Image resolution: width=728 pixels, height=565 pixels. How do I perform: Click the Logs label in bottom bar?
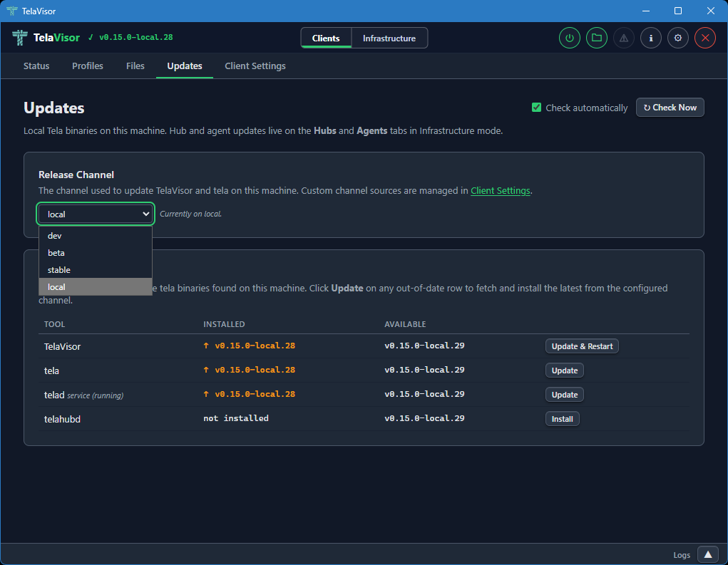click(x=681, y=555)
